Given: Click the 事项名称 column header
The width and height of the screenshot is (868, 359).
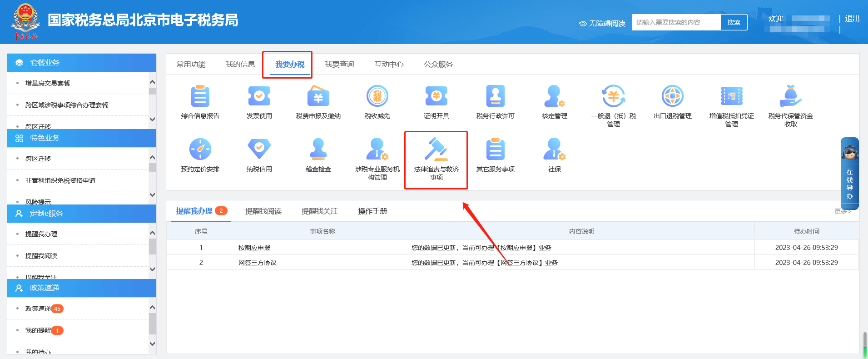Looking at the screenshot, I should (x=322, y=231).
